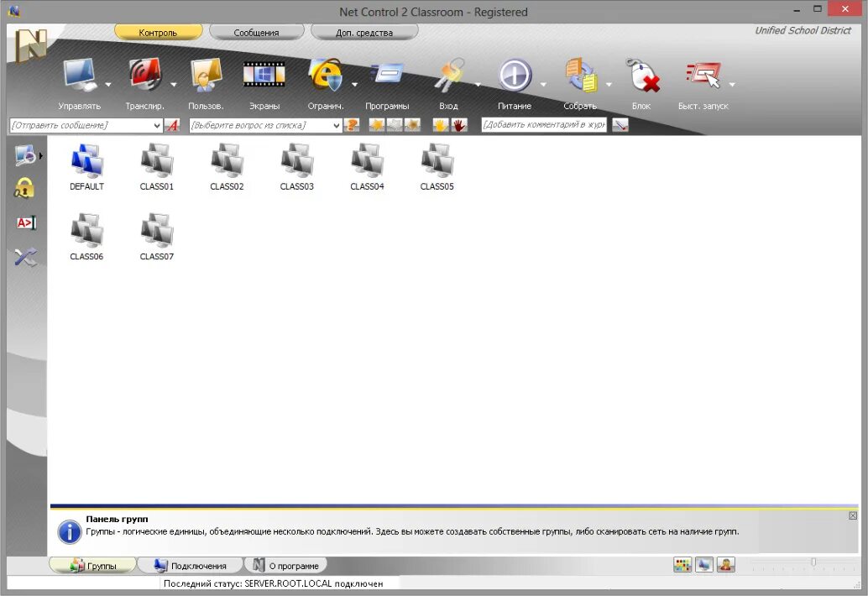Image resolution: width=868 pixels, height=596 pixels.
Task: Toggle the monitor view button in status area
Action: [704, 564]
